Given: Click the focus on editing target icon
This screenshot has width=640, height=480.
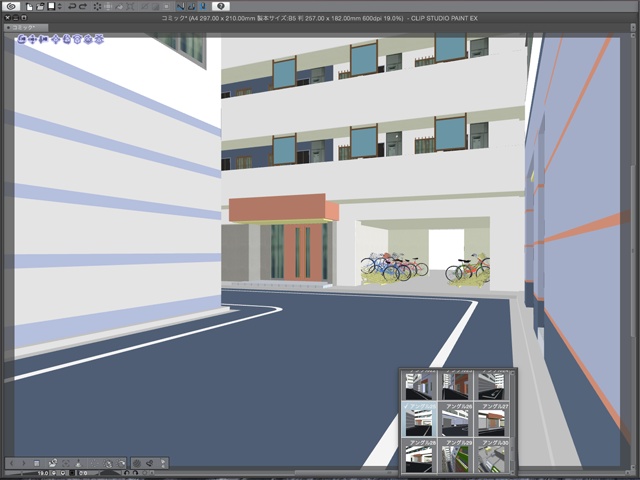Looking at the screenshot, I should click(66, 463).
